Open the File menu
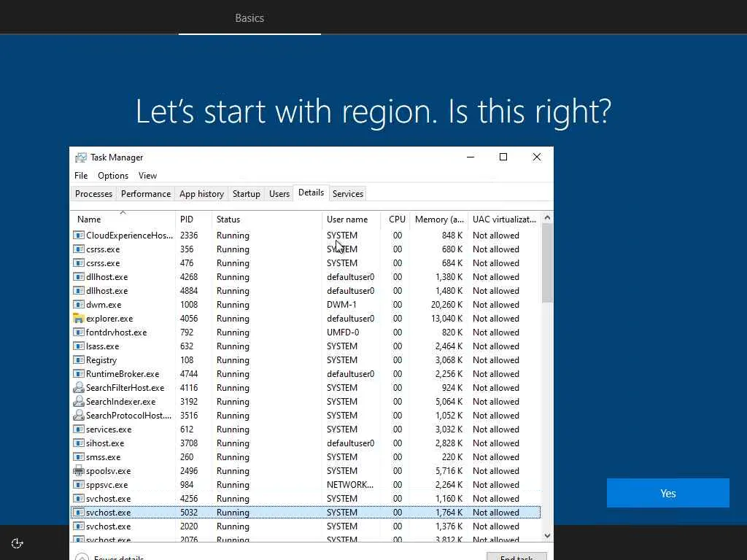Screen dimensions: 747x560 click(x=81, y=176)
